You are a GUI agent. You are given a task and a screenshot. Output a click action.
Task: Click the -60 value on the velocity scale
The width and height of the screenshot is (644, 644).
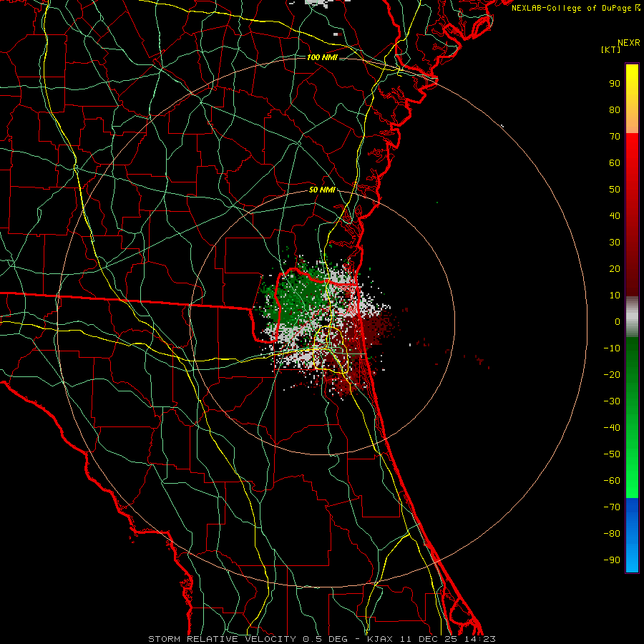click(x=612, y=481)
